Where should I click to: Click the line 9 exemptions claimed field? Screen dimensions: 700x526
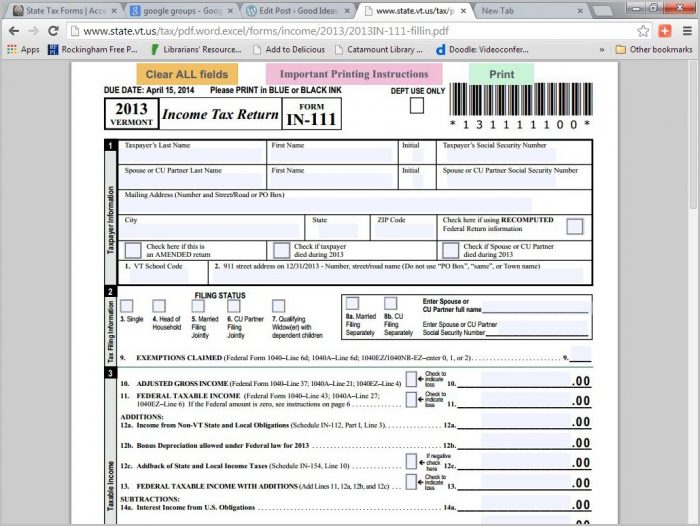[x=580, y=353]
